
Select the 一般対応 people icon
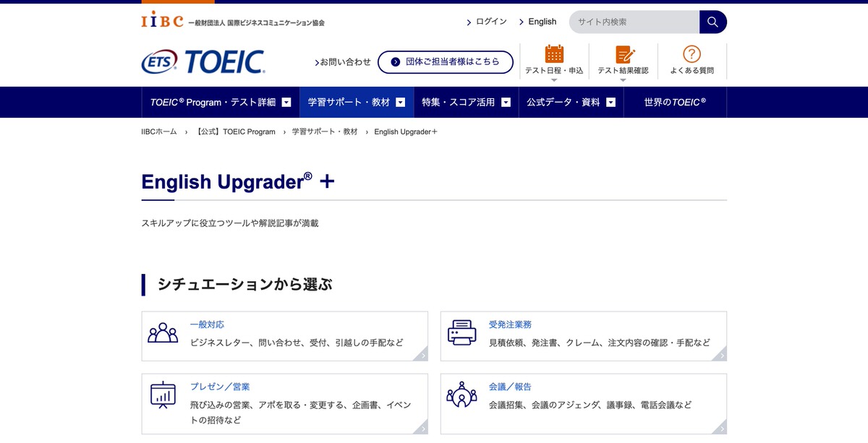point(163,333)
